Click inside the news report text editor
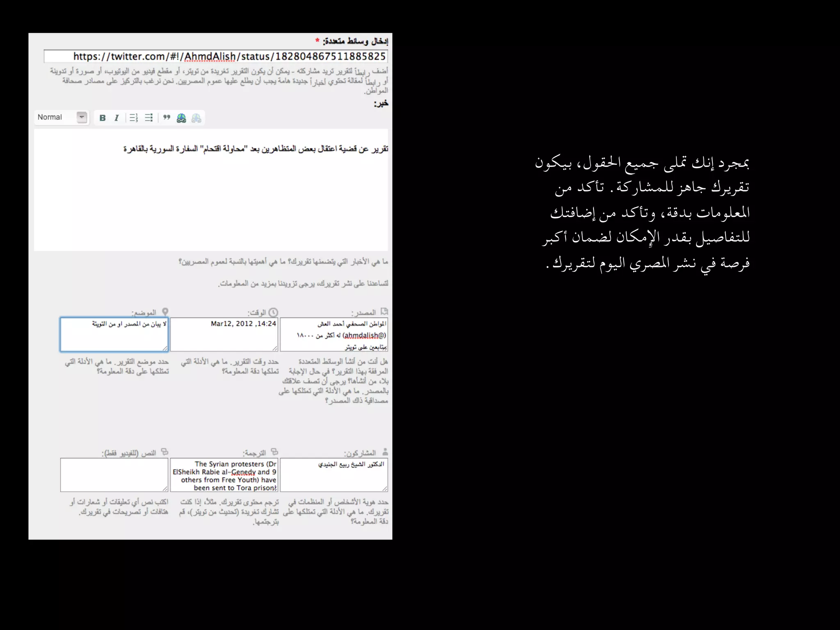Image resolution: width=840 pixels, height=630 pixels. click(211, 190)
